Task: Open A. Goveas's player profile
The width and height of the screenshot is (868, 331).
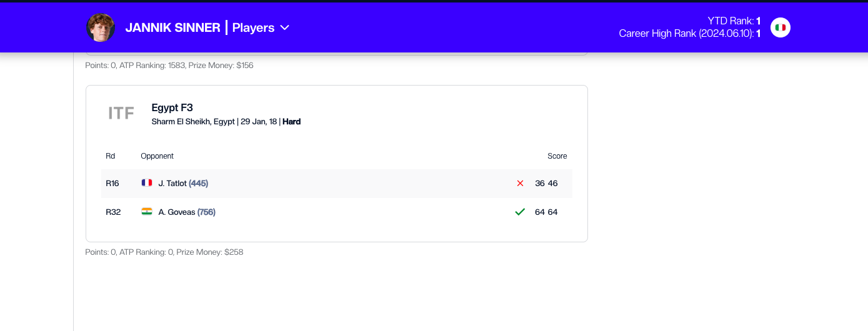Action: 176,212
